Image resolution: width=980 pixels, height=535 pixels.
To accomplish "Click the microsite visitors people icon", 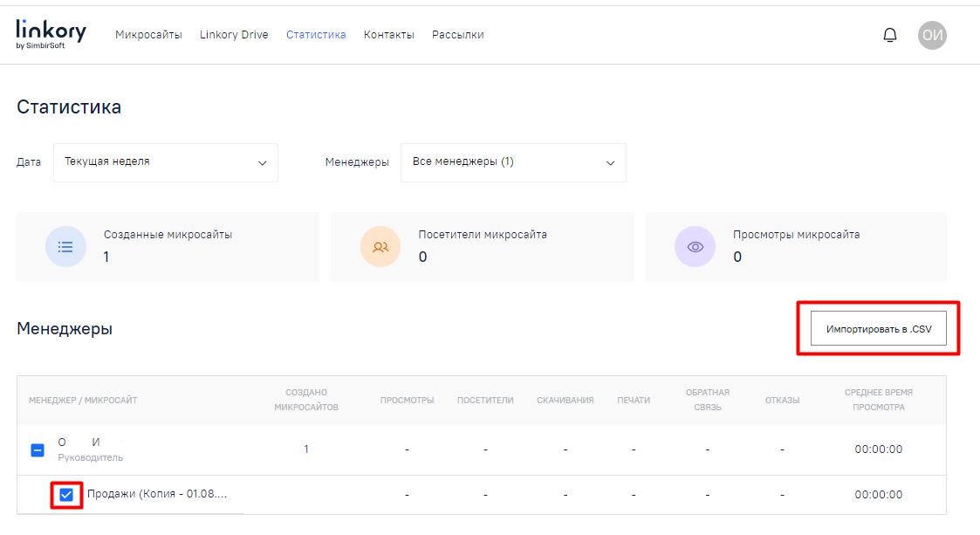I will pyautogui.click(x=380, y=247).
